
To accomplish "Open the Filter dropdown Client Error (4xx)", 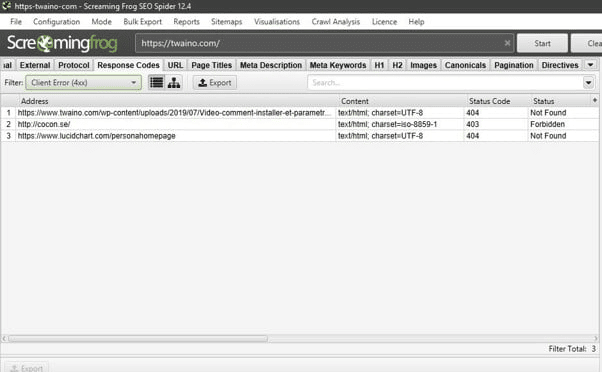I will 83,83.
